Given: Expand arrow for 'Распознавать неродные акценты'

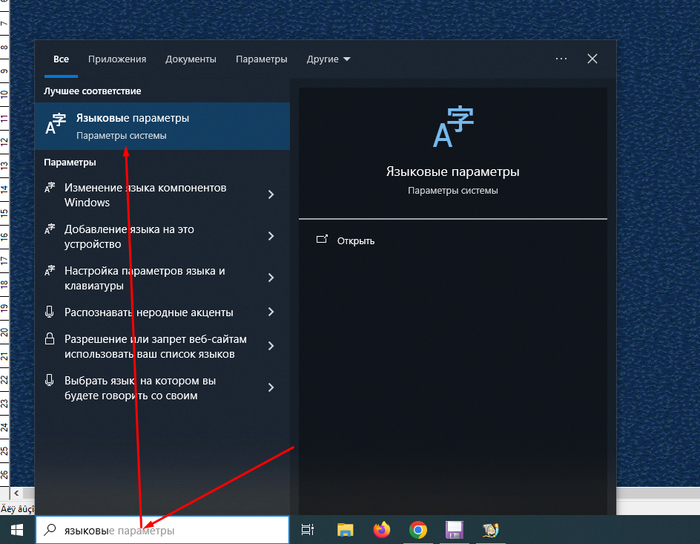Looking at the screenshot, I should tap(271, 312).
